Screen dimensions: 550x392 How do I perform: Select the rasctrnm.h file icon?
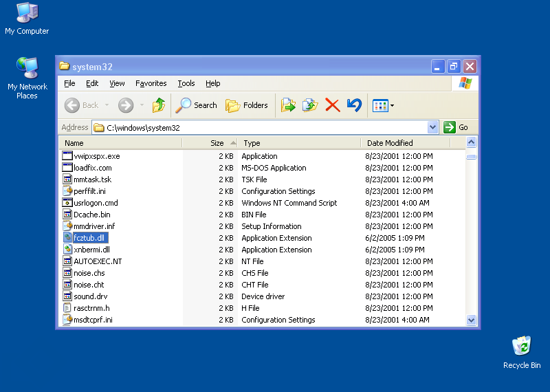[x=67, y=308]
